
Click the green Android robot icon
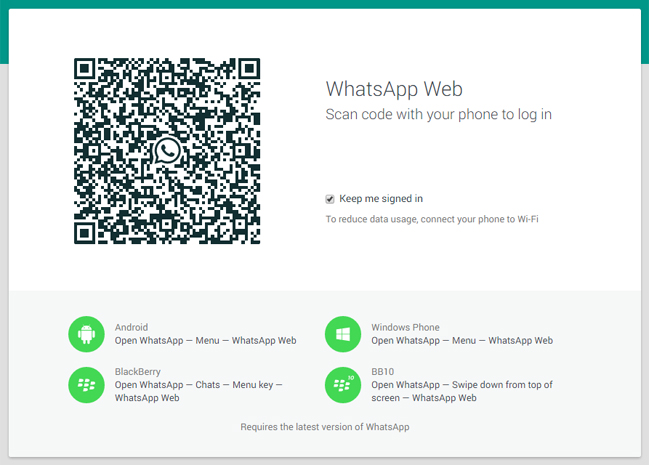click(86, 334)
